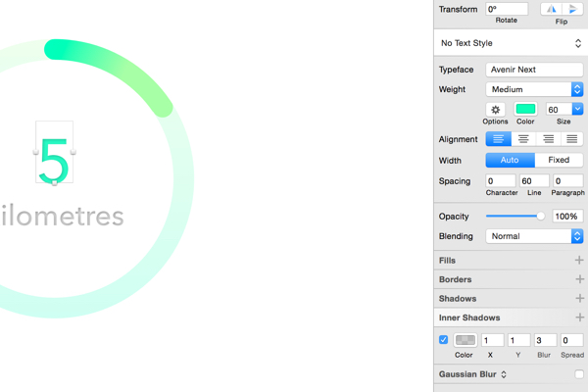The image size is (588, 392).
Task: Open the font Size dropdown arrow
Action: click(x=577, y=109)
